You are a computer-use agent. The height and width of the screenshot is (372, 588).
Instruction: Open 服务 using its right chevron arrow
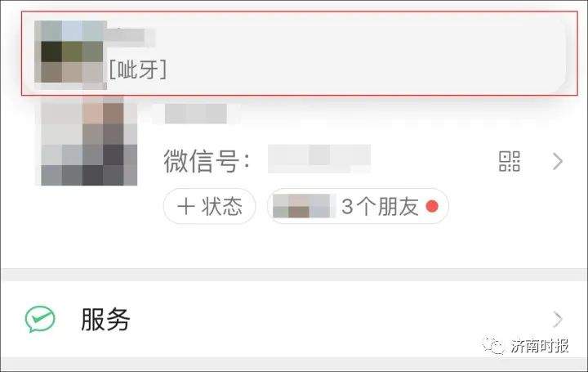[x=558, y=320]
